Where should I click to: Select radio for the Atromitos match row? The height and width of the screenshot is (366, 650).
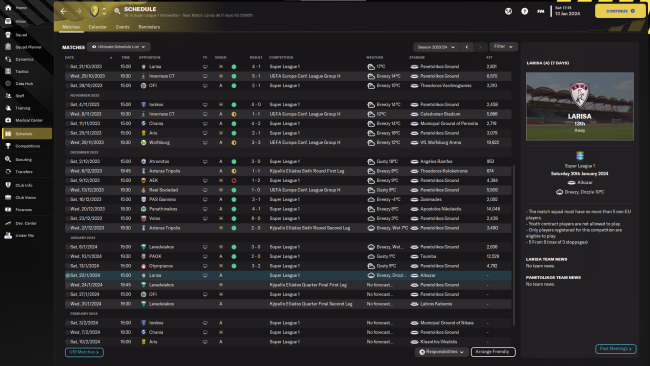[x=67, y=162]
